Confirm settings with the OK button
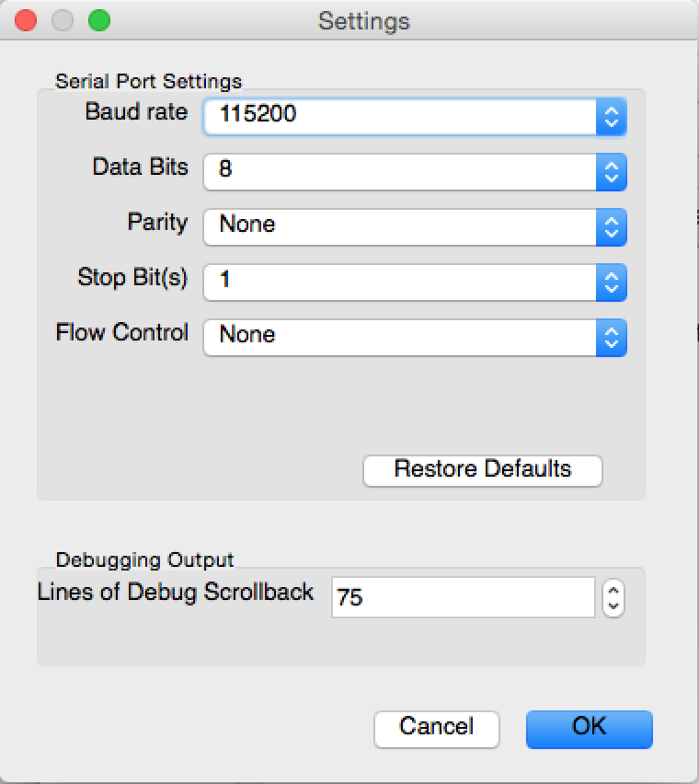The width and height of the screenshot is (699, 784). pyautogui.click(x=589, y=728)
